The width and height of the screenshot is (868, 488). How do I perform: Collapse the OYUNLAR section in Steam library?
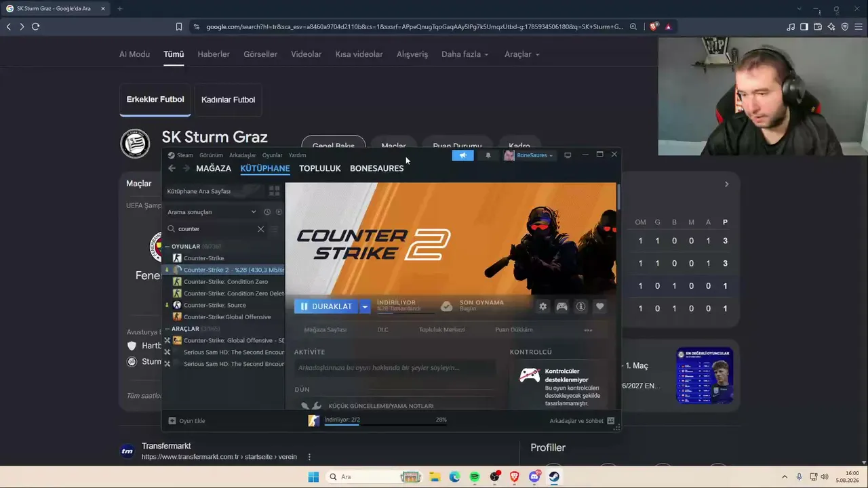tap(167, 247)
